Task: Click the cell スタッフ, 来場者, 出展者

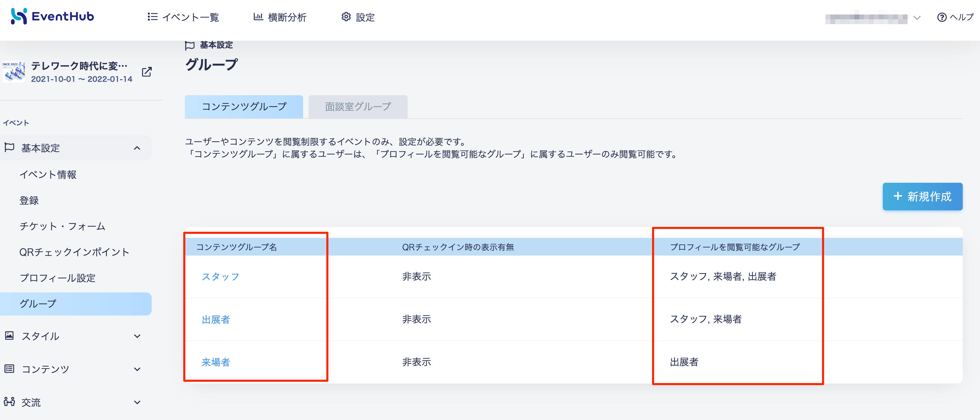Action: tap(723, 277)
